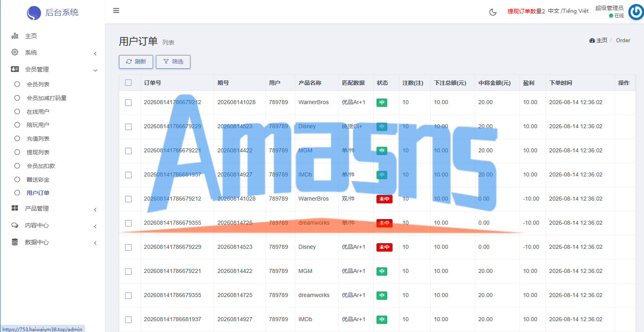Tick the select-all checkbox in table header
Viewport: 644px width, 332px height.
pyautogui.click(x=129, y=83)
